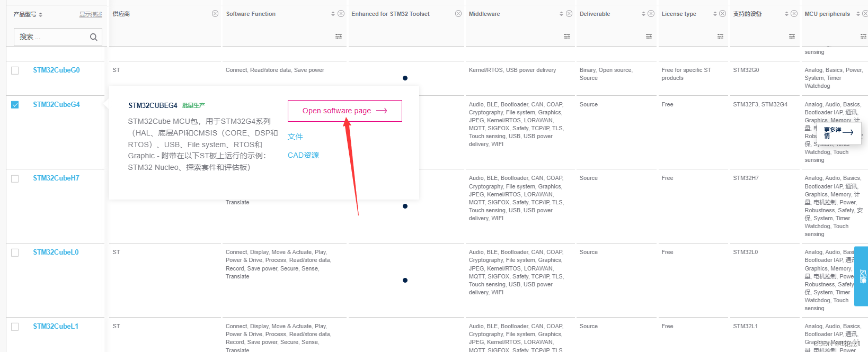Select the 'STM32L0' supported device cell
The width and height of the screenshot is (868, 352).
[x=745, y=252]
